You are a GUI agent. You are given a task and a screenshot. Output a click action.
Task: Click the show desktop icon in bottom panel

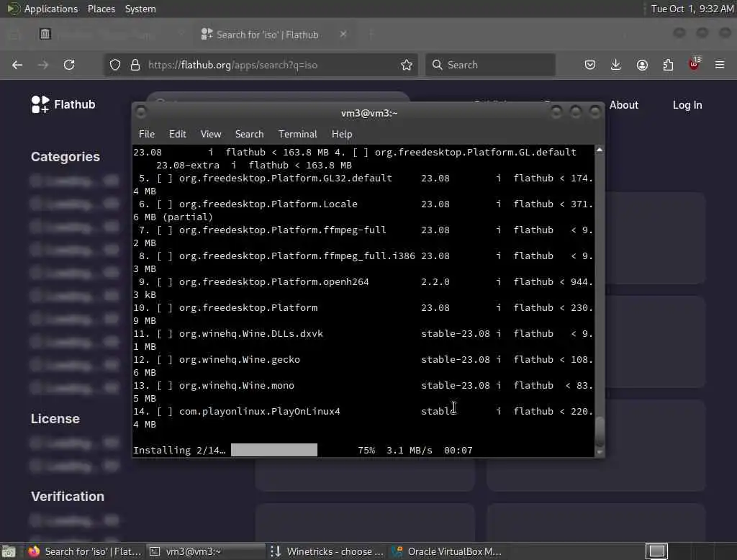click(x=9, y=551)
